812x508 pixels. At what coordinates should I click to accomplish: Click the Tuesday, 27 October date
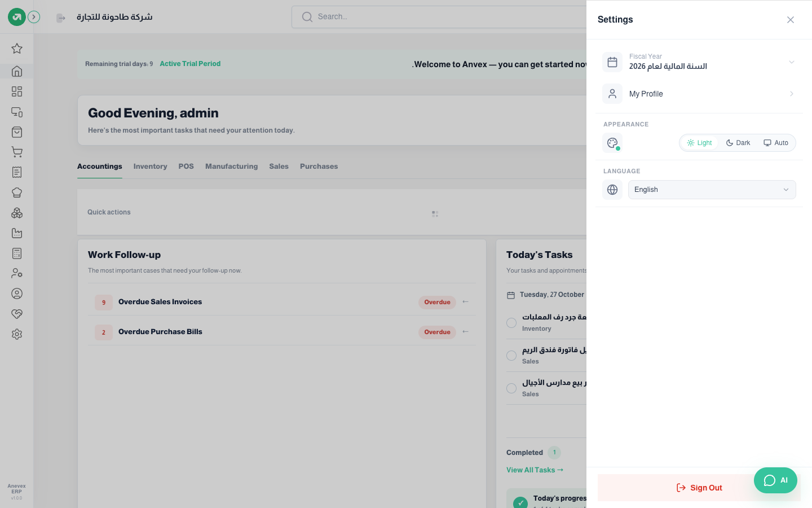pyautogui.click(x=552, y=295)
